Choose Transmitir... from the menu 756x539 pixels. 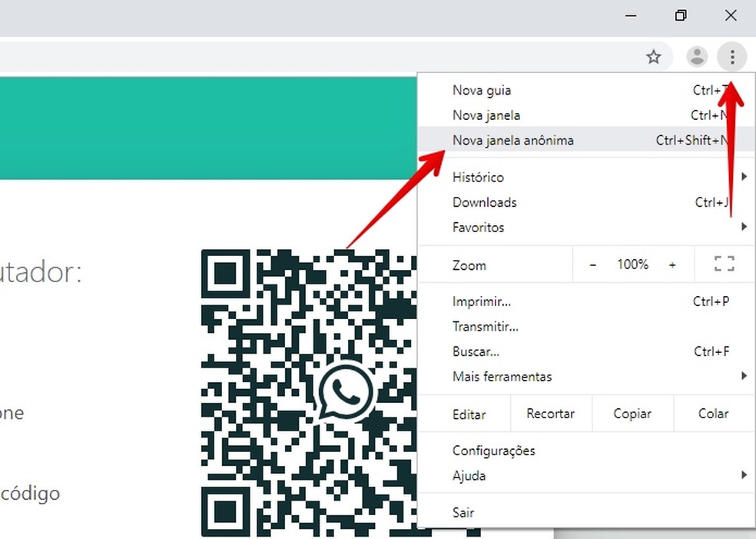[585, 327]
